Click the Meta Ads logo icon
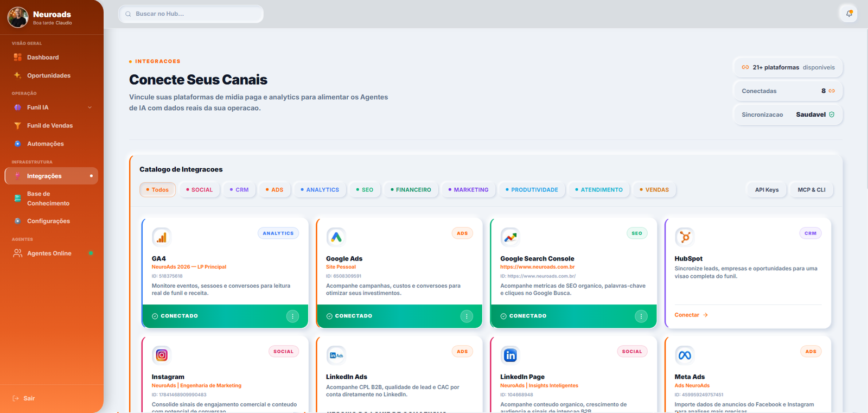Viewport: 868px width, 413px height. [685, 355]
